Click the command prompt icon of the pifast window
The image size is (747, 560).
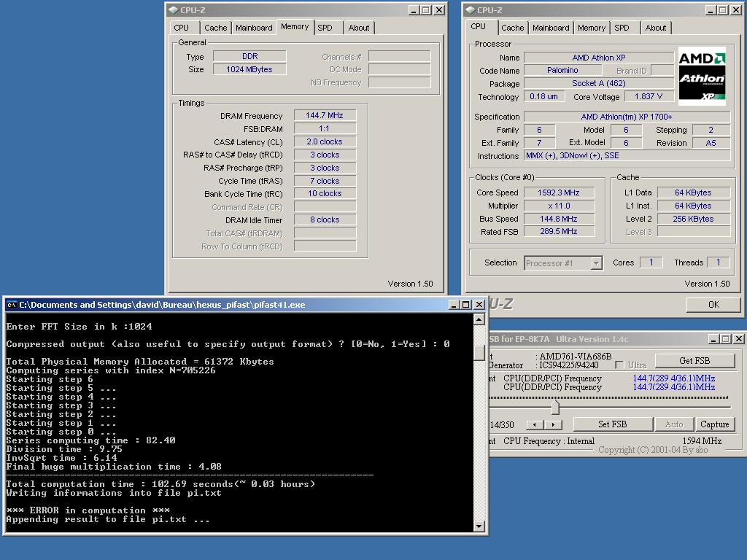click(12, 305)
